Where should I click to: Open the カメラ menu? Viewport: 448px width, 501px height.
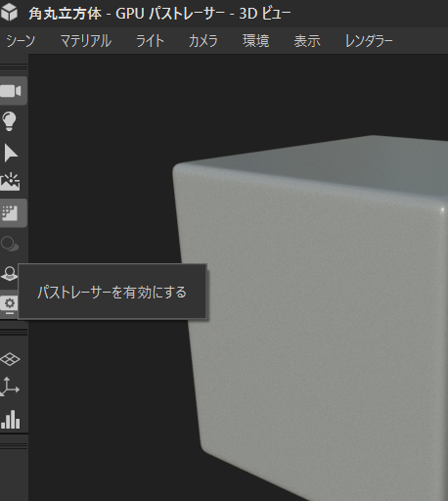(x=203, y=41)
